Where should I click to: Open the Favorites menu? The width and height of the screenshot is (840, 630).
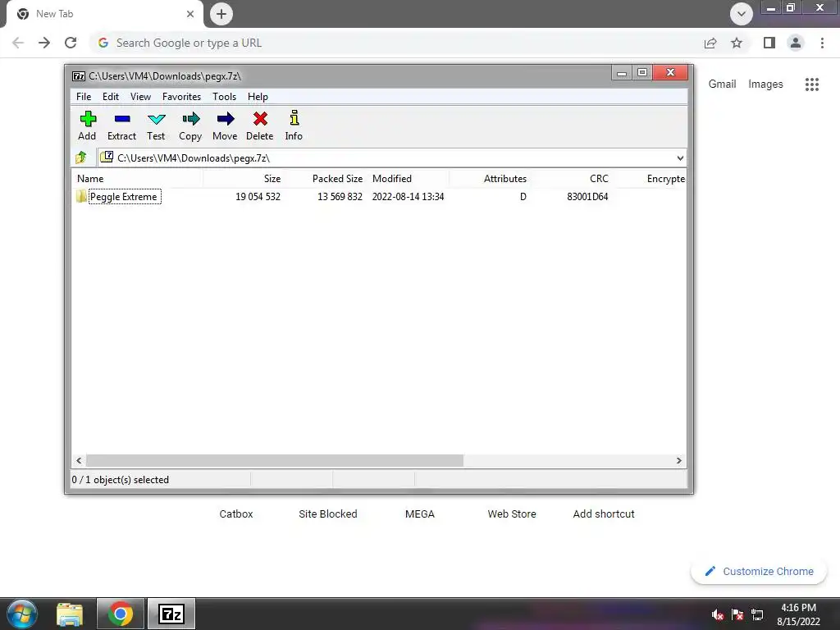(181, 97)
